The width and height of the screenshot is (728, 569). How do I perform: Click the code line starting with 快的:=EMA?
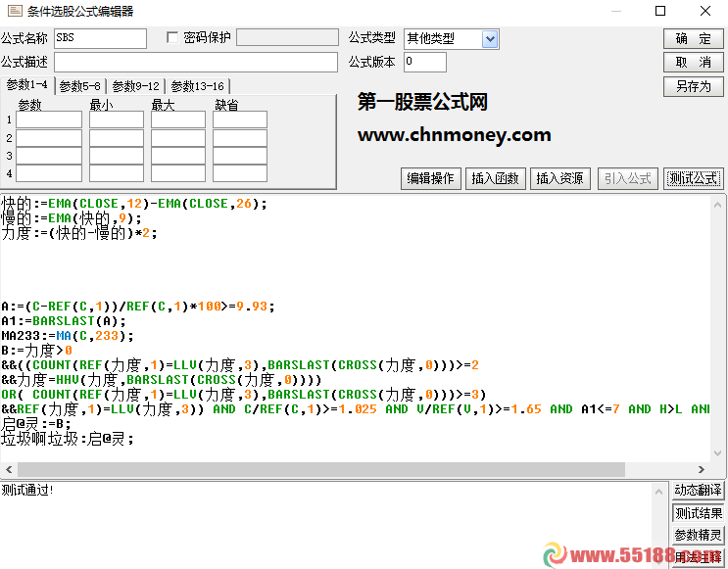[x=134, y=204]
